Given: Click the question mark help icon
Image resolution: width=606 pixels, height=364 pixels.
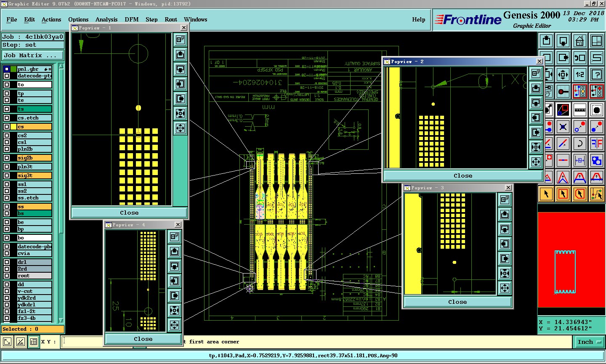Looking at the screenshot, I should click(x=597, y=74).
